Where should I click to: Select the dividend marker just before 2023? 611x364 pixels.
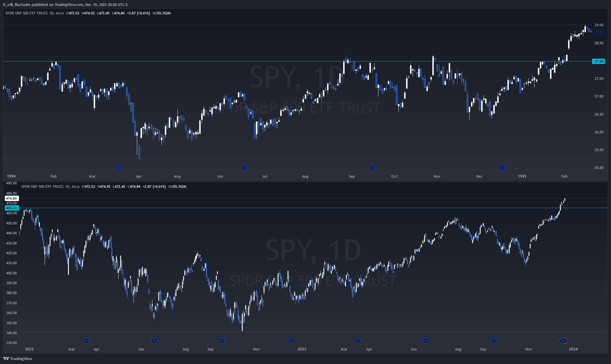[291, 341]
